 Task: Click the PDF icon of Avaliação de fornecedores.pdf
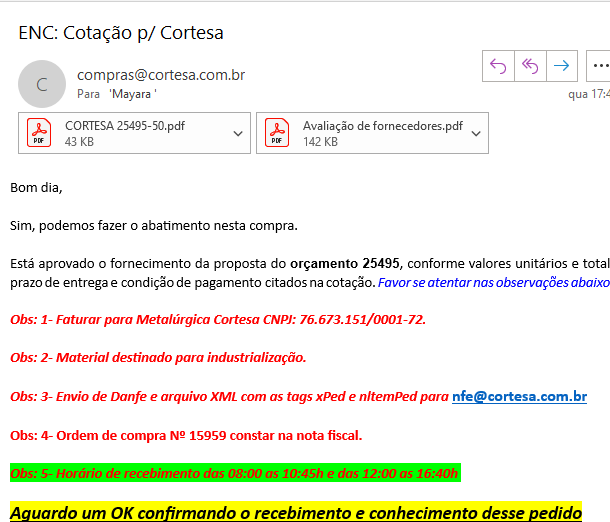(277, 133)
